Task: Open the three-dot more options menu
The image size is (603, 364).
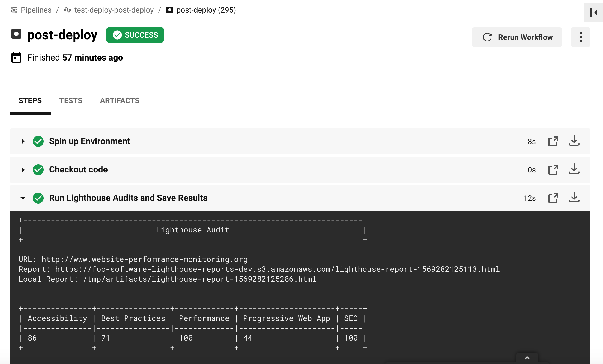Action: 581,37
